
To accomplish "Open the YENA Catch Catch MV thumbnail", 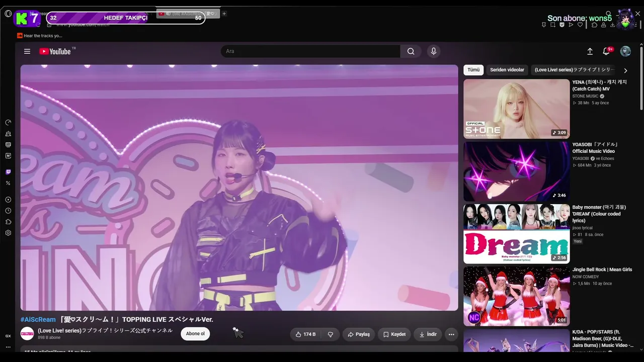I will [517, 109].
